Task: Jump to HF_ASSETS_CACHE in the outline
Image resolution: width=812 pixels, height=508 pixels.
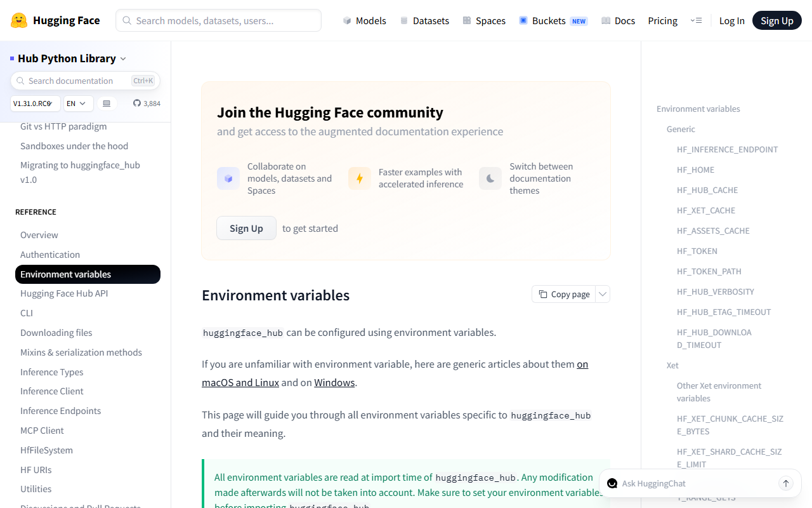Action: pyautogui.click(x=713, y=231)
